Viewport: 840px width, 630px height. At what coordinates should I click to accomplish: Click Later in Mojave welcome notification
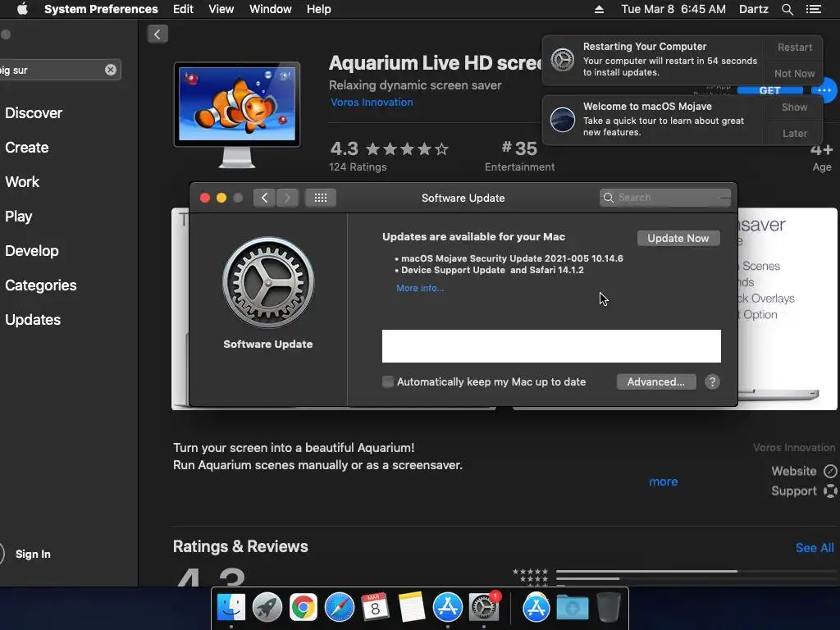[795, 134]
